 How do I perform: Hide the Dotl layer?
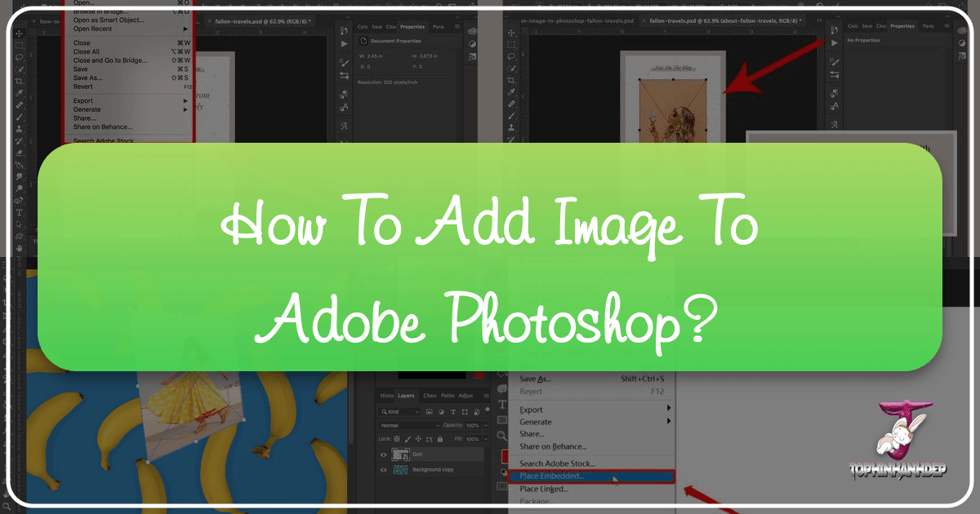tap(383, 454)
